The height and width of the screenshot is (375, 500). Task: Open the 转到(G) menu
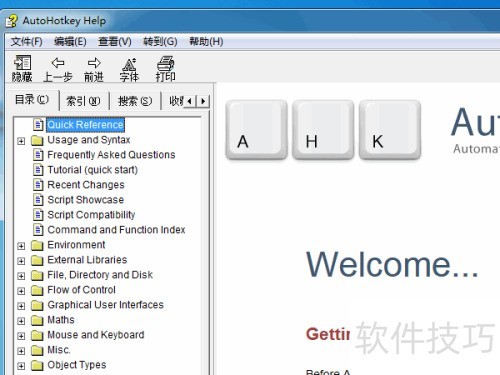pos(160,42)
